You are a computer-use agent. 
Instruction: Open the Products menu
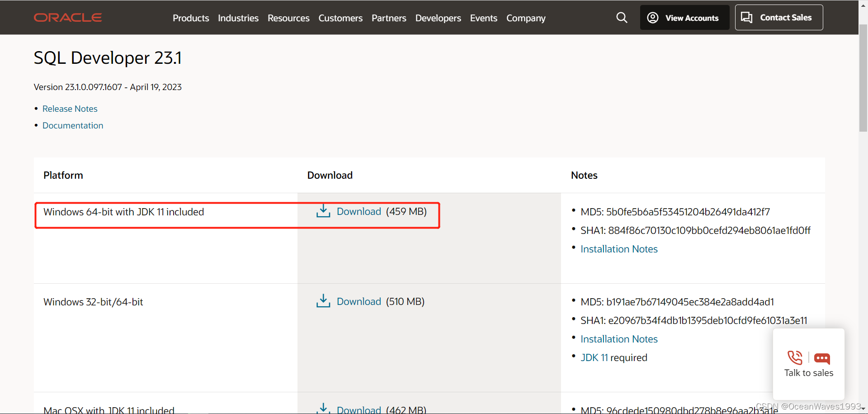(191, 18)
